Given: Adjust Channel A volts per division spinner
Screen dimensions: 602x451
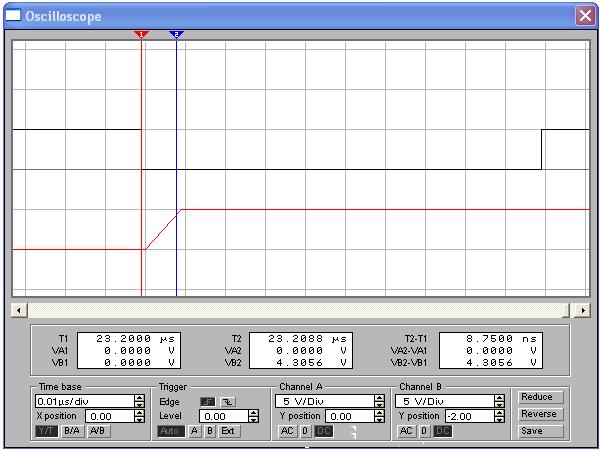Looking at the screenshot, I should point(379,401).
